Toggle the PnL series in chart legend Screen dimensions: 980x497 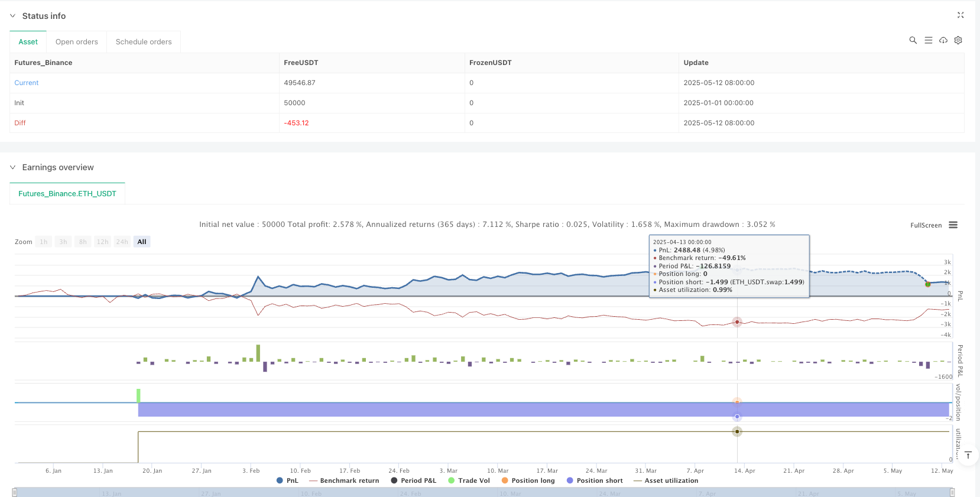point(287,480)
